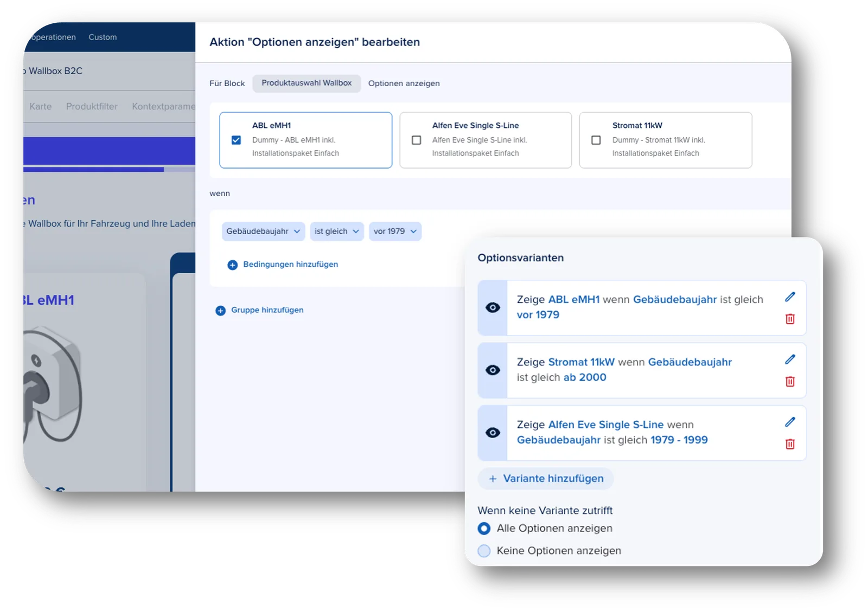Click the Optionsvarianten panel heading
The width and height of the screenshot is (868, 611).
tap(521, 258)
